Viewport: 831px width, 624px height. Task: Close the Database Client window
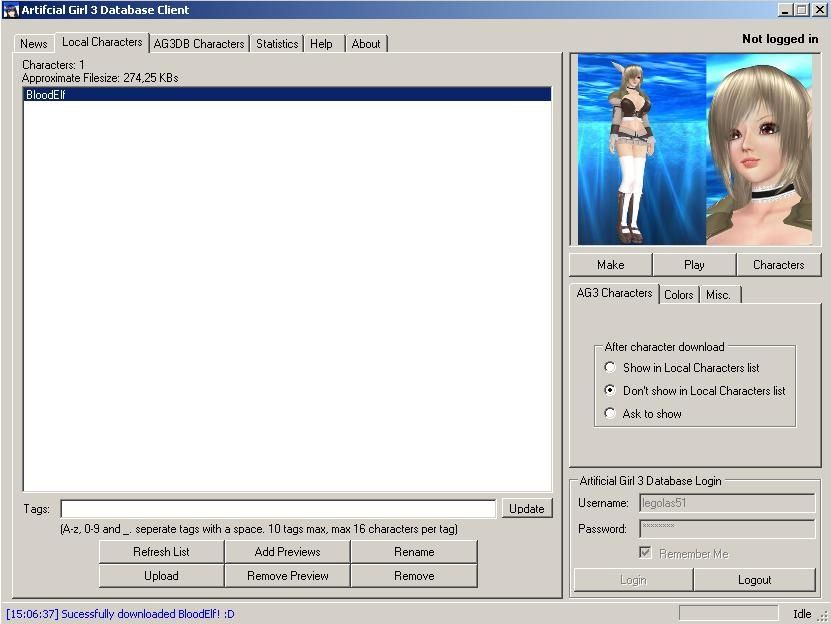coord(819,10)
